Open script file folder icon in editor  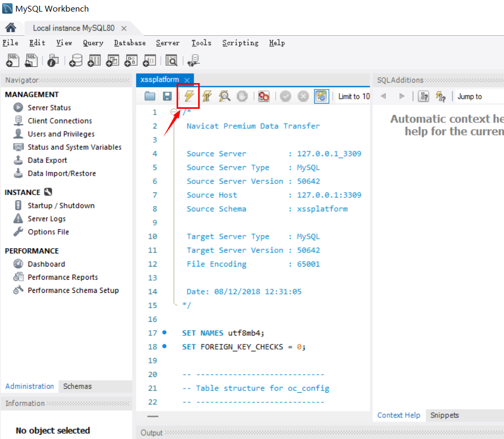(150, 96)
